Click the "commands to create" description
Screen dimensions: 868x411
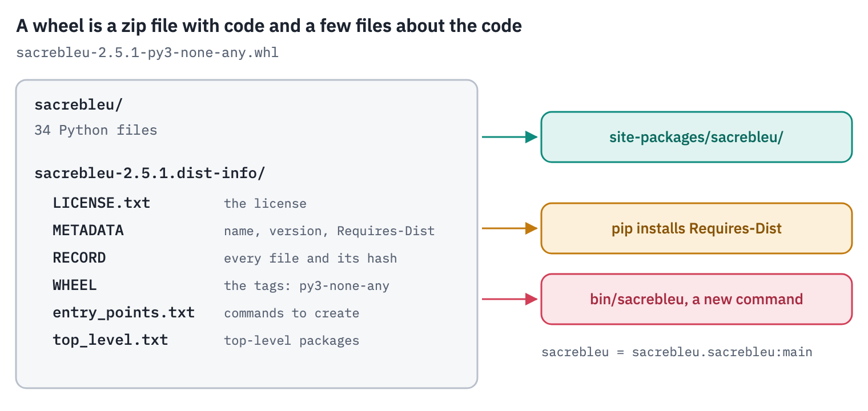pyautogui.click(x=291, y=313)
